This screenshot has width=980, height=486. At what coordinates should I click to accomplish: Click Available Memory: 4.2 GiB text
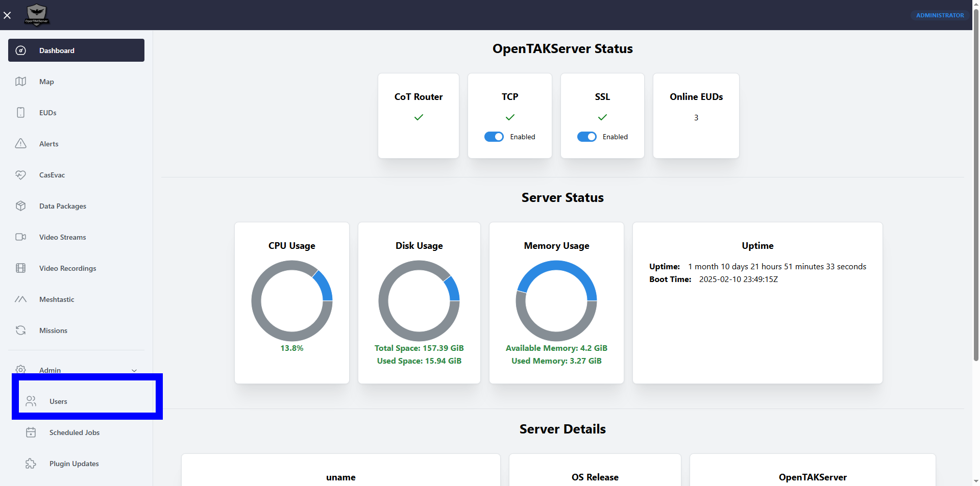pos(556,348)
